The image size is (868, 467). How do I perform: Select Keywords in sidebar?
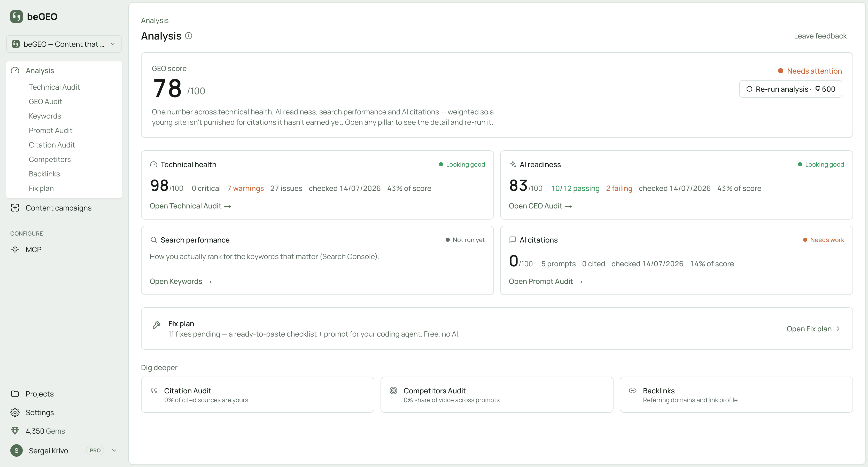click(x=45, y=116)
